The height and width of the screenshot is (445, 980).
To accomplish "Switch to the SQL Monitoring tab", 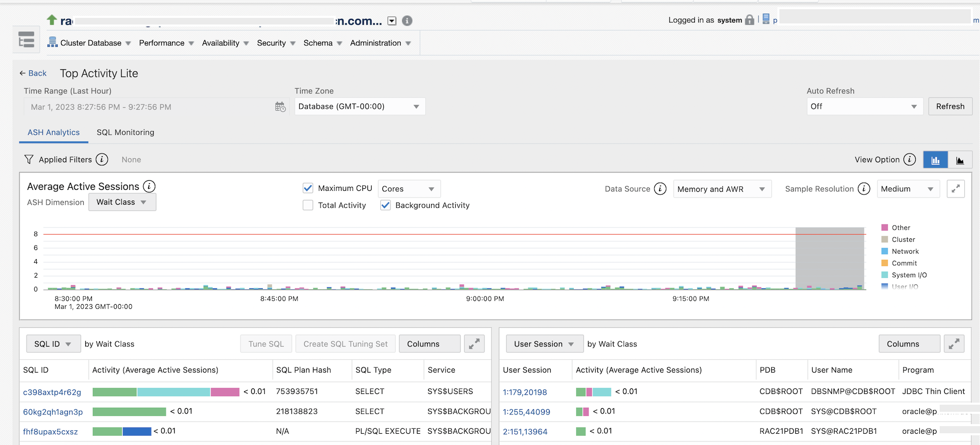I will pos(126,133).
